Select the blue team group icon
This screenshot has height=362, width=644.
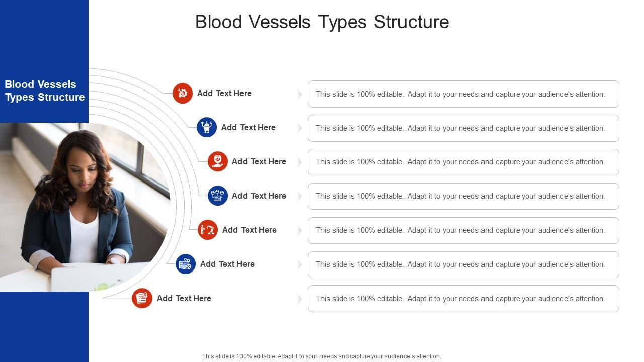(x=218, y=196)
